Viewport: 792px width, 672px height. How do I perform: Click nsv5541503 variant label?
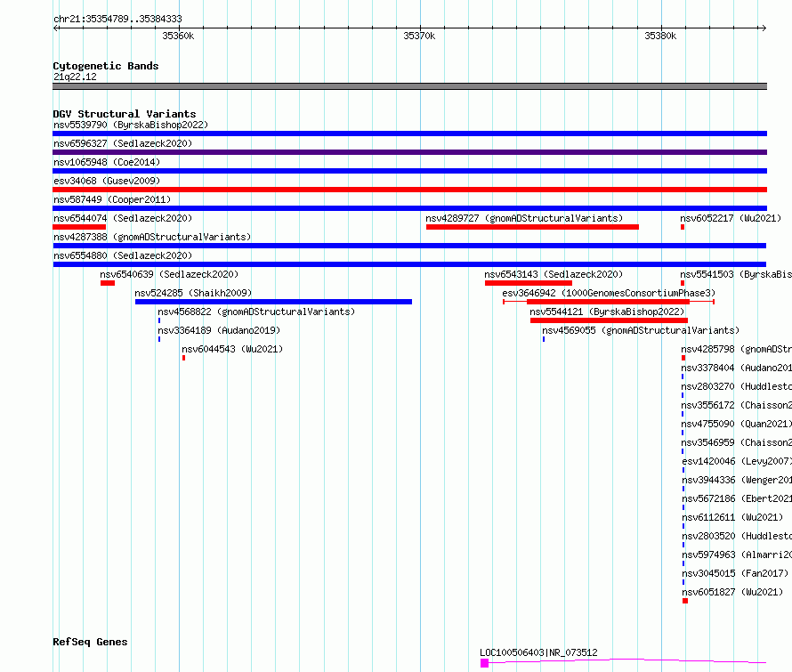click(736, 274)
